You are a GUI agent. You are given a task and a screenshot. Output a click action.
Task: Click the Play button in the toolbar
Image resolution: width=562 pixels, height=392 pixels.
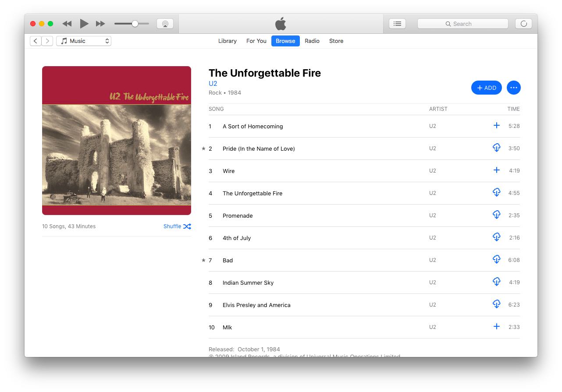[84, 24]
